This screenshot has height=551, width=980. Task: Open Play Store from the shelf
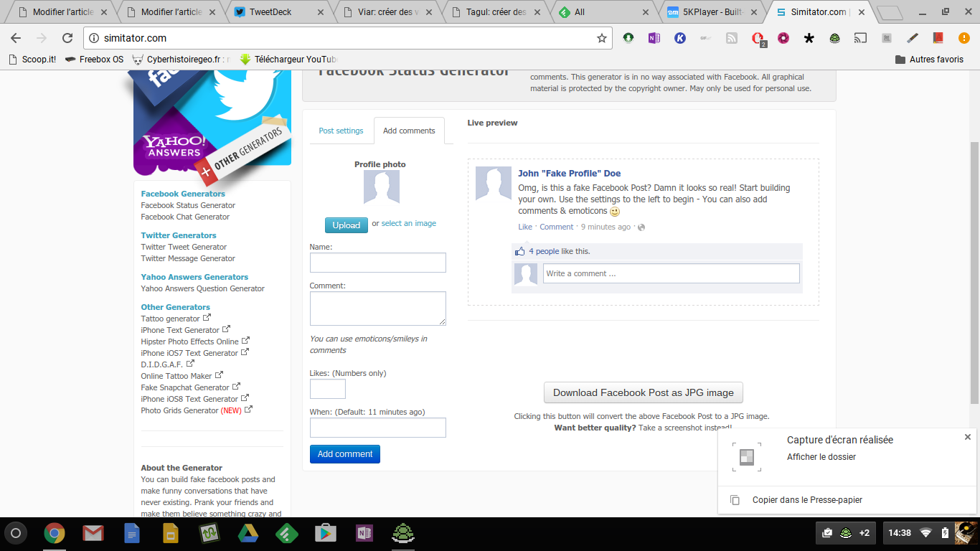click(325, 533)
